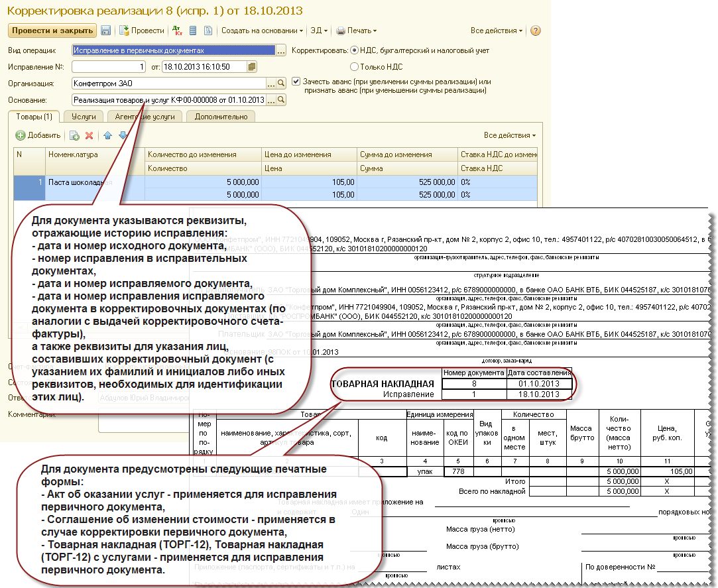Click the floppy disk save icon
The width and height of the screenshot is (718, 588).
coord(106,30)
